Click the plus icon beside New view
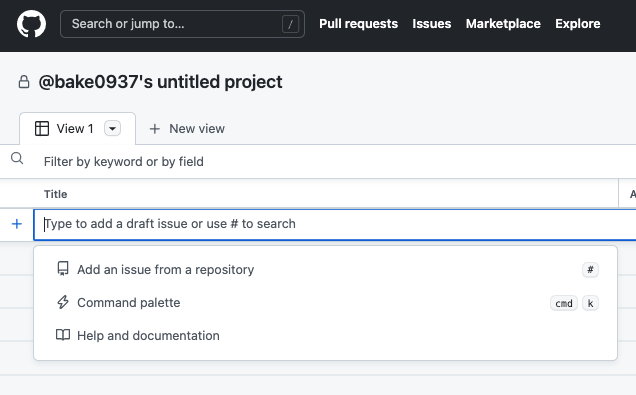 (155, 129)
